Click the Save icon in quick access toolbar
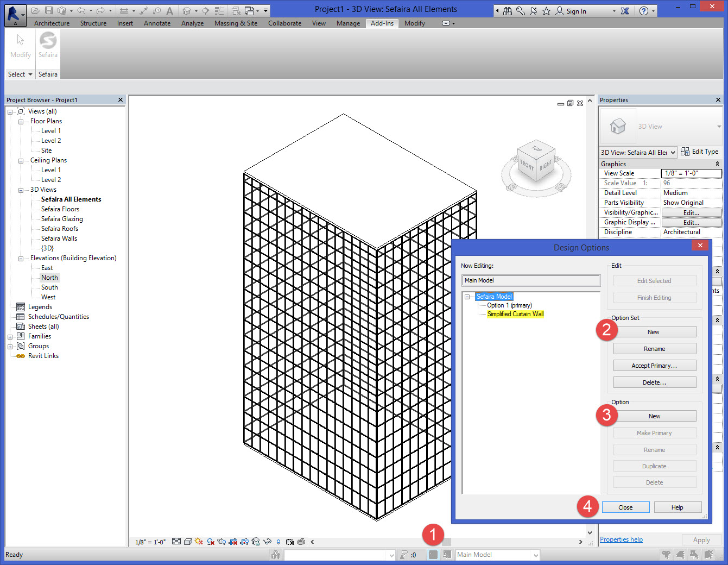The image size is (728, 565). click(48, 10)
